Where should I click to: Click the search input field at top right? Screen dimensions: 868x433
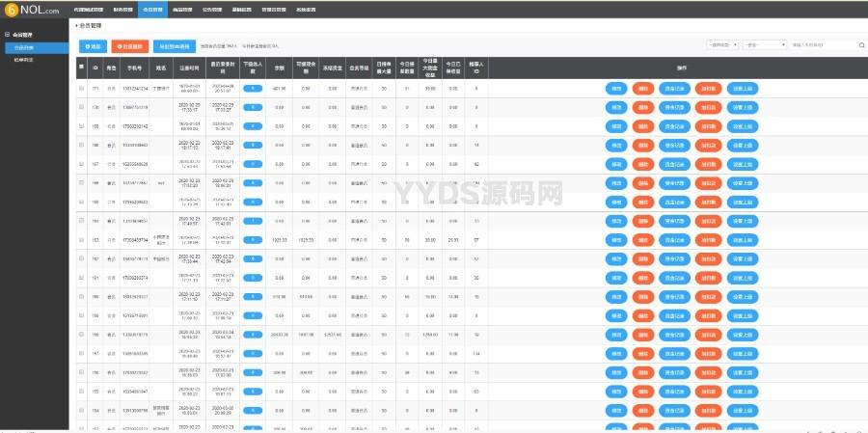(822, 44)
